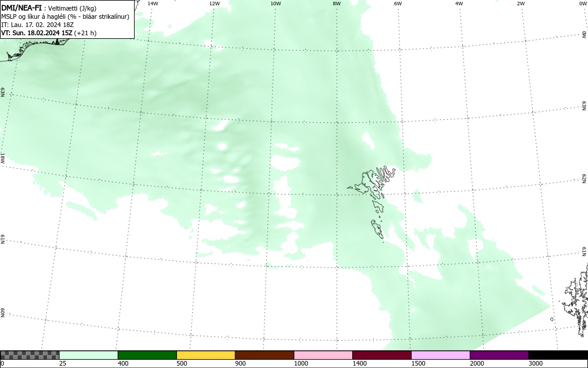This screenshot has height=368, width=588.
Task: Click the legend value '900'
Action: click(x=240, y=363)
